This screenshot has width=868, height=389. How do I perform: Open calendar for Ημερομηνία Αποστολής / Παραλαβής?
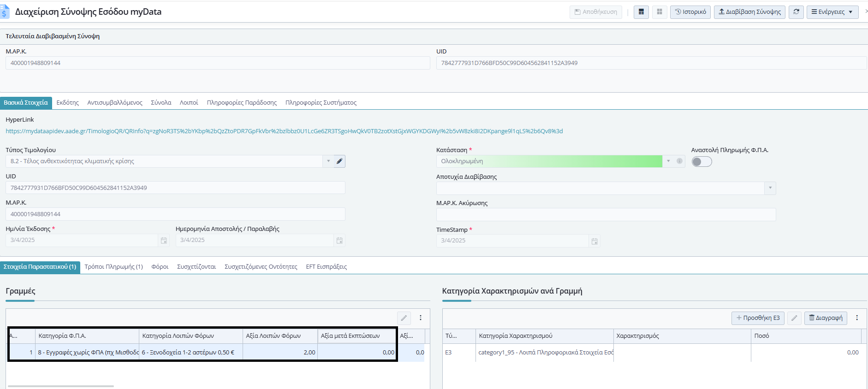tap(339, 241)
